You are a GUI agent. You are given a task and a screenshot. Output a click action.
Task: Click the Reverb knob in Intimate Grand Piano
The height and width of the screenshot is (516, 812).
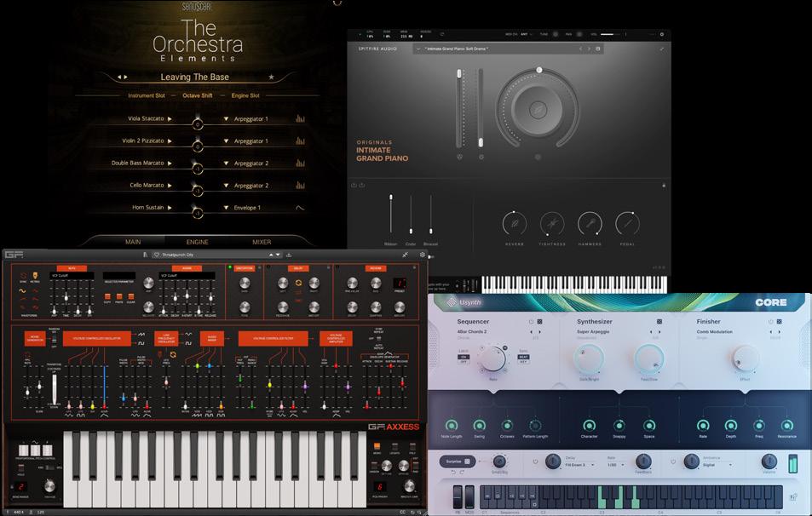[x=515, y=224]
